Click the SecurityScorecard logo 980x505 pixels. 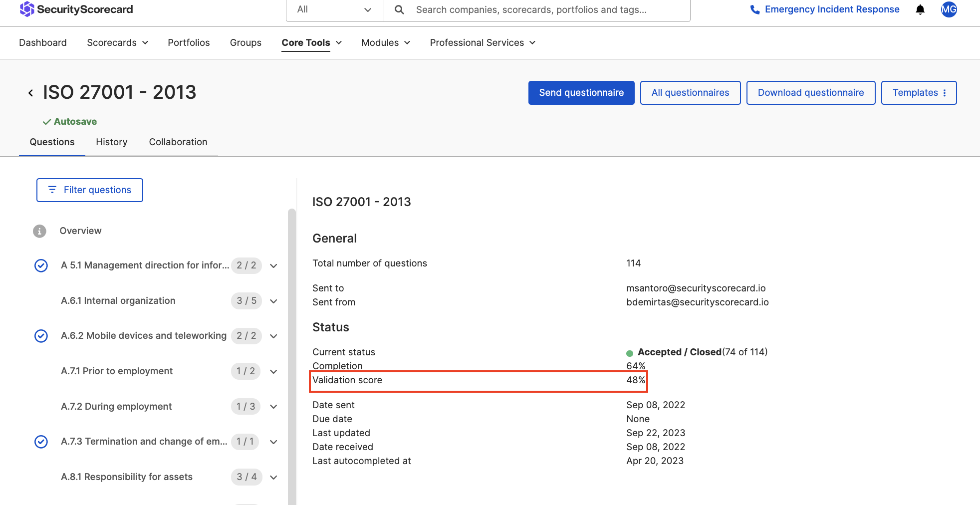(x=76, y=9)
